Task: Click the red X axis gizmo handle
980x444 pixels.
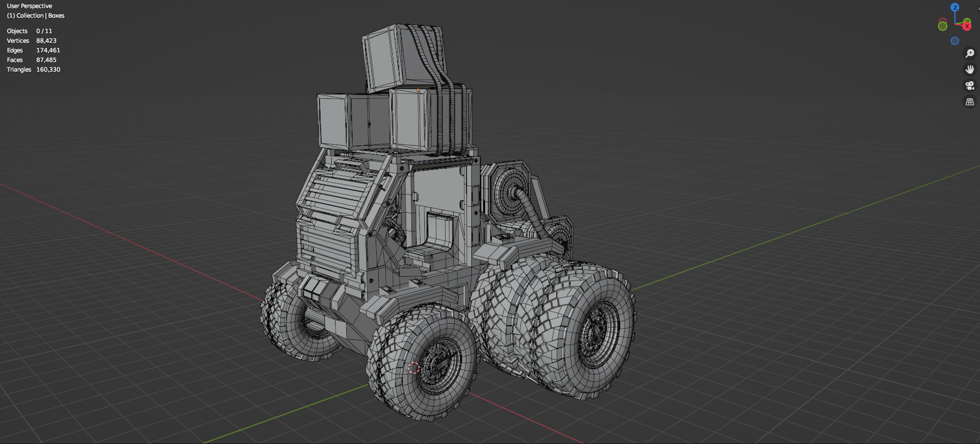Action: [967, 26]
